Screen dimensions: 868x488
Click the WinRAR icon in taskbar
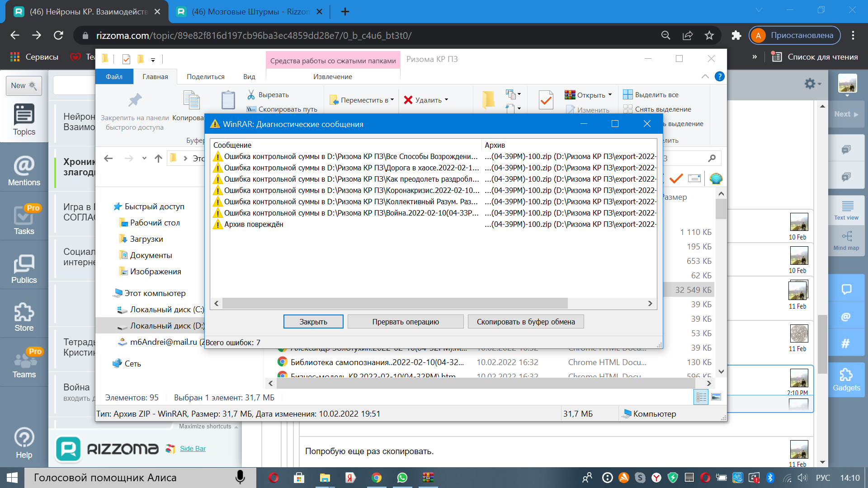(428, 478)
